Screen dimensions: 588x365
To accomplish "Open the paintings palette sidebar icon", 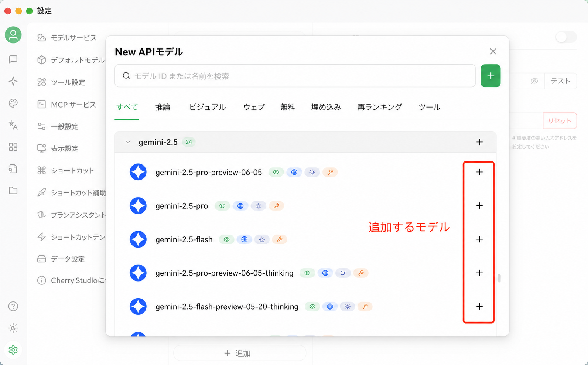I will pos(13,103).
